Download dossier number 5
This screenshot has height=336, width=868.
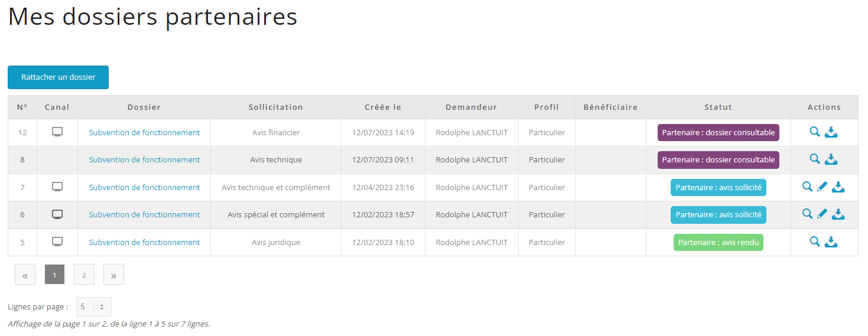tap(831, 242)
